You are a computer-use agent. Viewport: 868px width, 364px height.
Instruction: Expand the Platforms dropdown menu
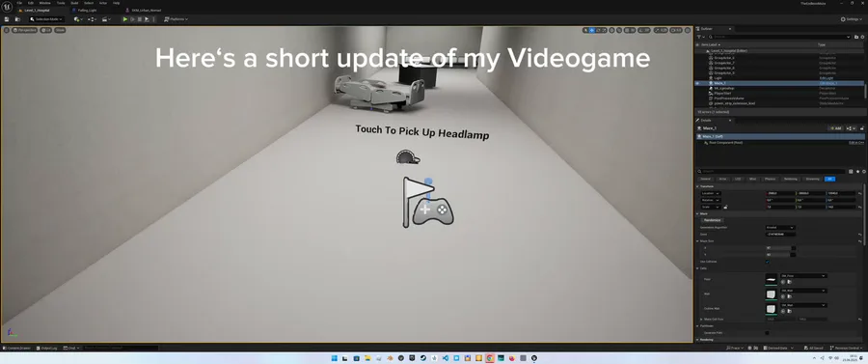point(176,19)
